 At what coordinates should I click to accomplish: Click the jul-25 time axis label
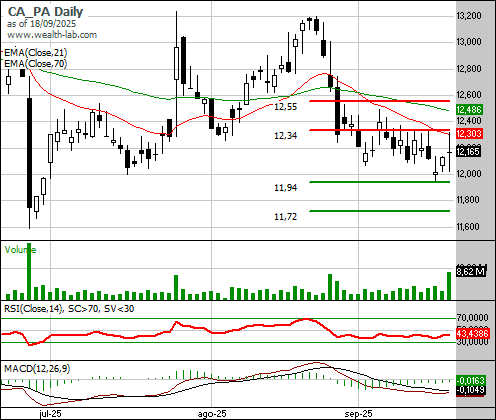click(x=50, y=414)
